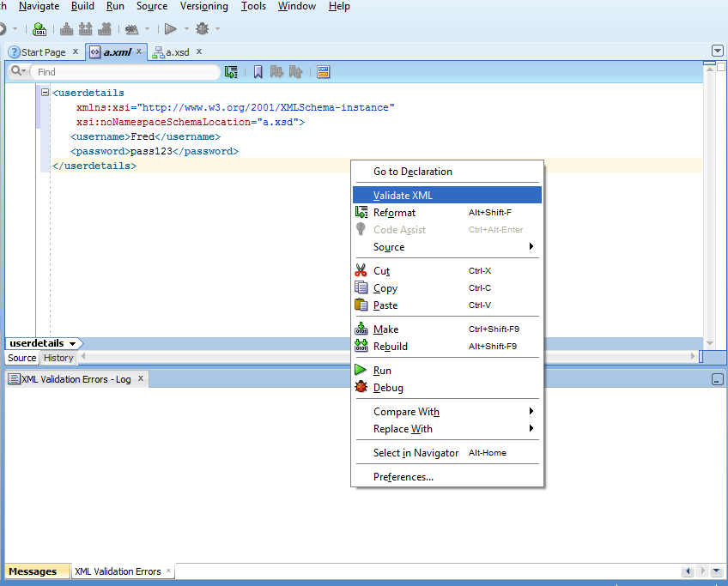This screenshot has width=728, height=586.
Task: Click the search magnifier options icon
Action: click(19, 71)
